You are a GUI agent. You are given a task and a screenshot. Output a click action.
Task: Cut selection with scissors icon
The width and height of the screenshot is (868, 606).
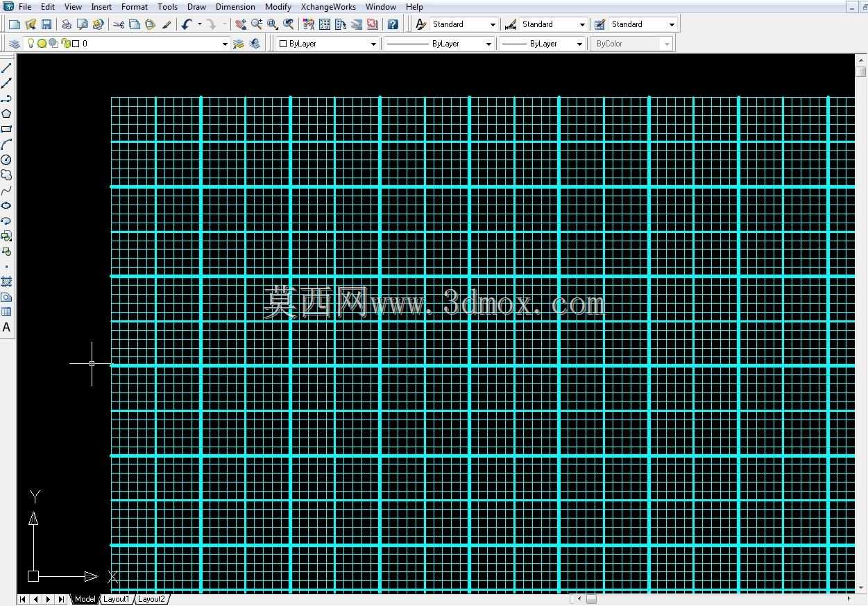coord(119,24)
